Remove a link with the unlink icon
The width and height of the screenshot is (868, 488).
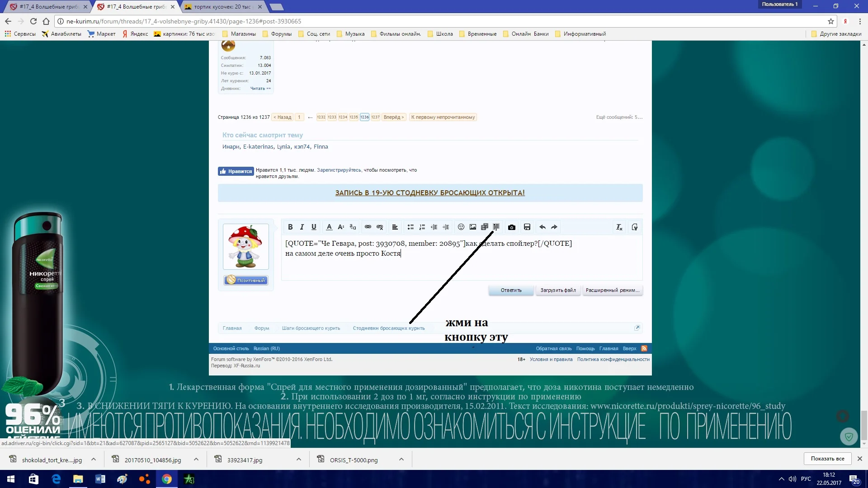[380, 227]
